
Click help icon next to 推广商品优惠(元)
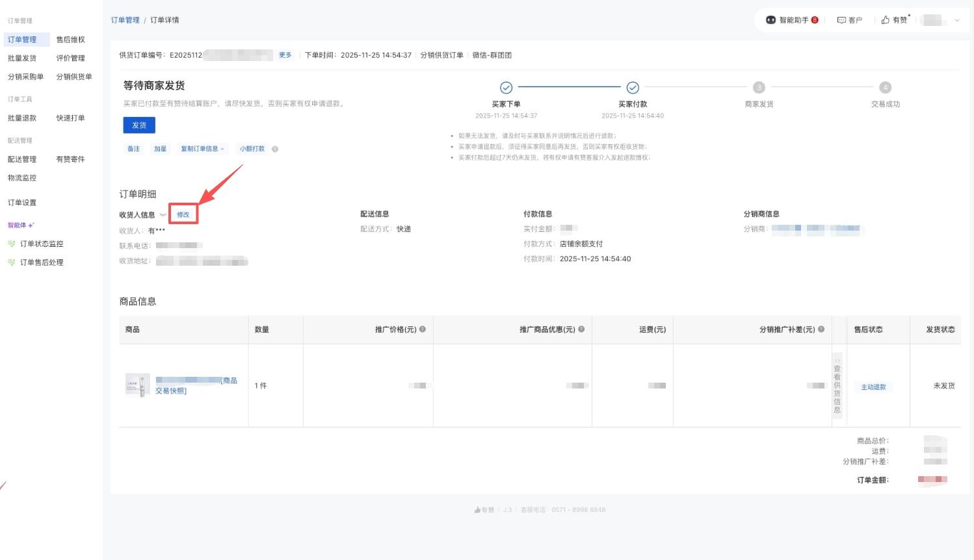[581, 329]
